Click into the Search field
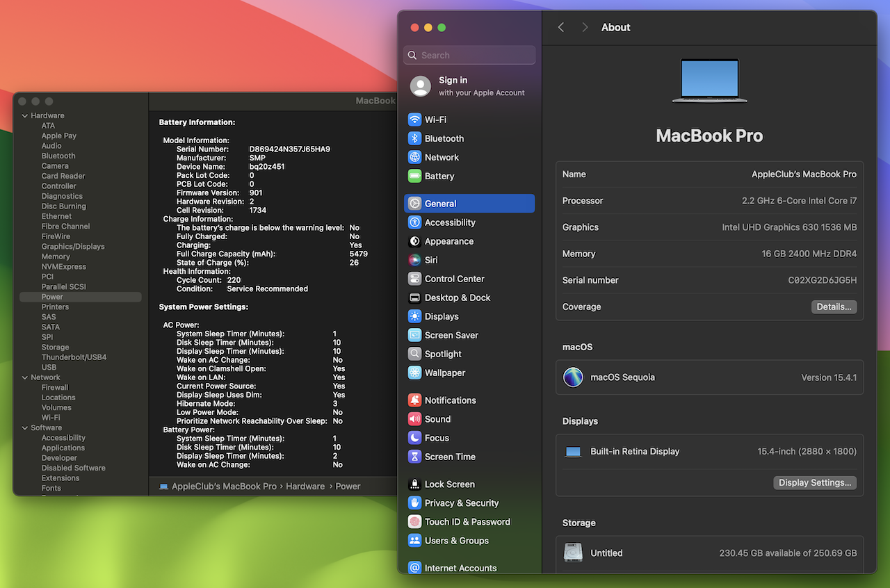This screenshot has width=890, height=588. 469,55
